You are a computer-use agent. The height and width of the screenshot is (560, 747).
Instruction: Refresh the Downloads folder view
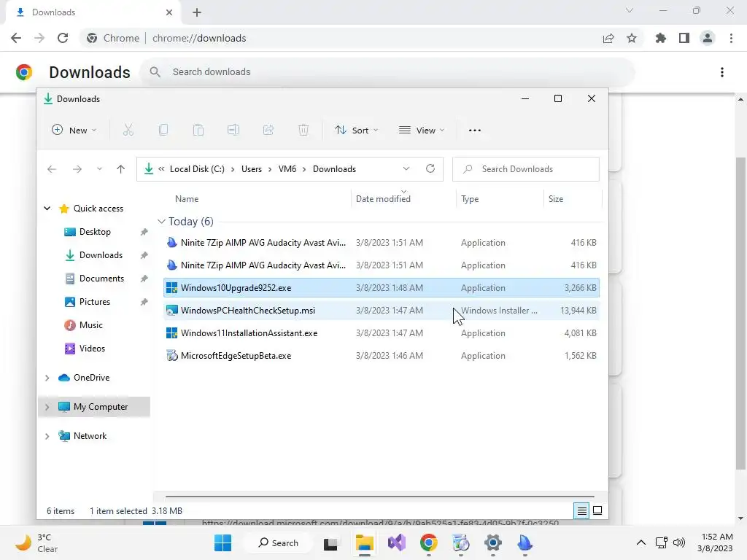coord(430,168)
